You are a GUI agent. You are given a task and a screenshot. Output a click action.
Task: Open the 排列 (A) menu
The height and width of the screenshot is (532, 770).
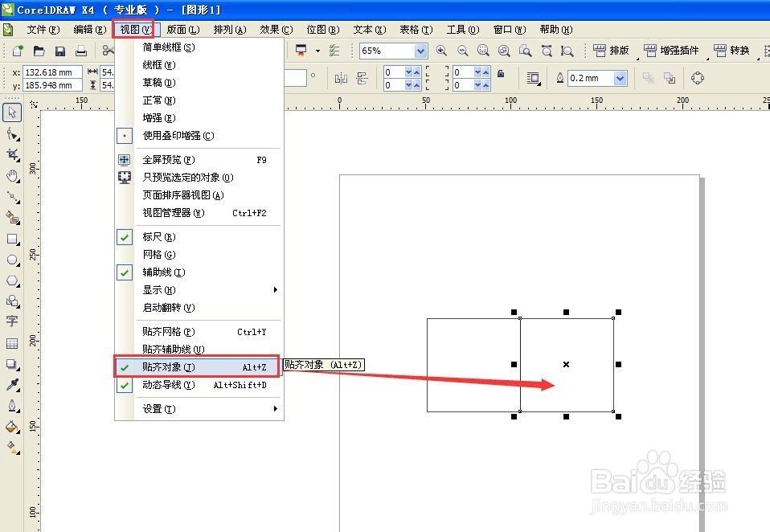tap(230, 30)
